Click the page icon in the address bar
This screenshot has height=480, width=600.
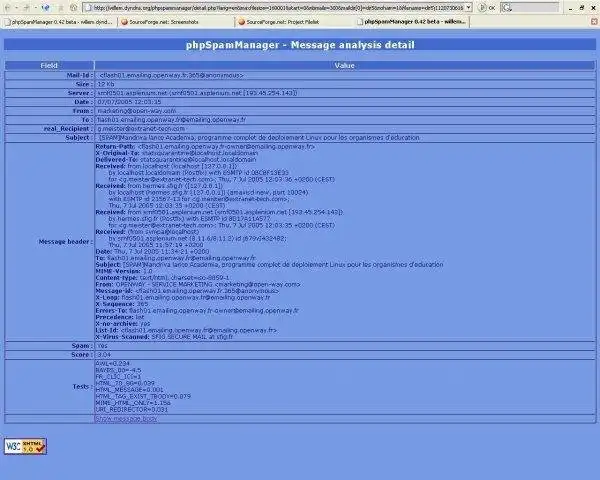(89, 8)
